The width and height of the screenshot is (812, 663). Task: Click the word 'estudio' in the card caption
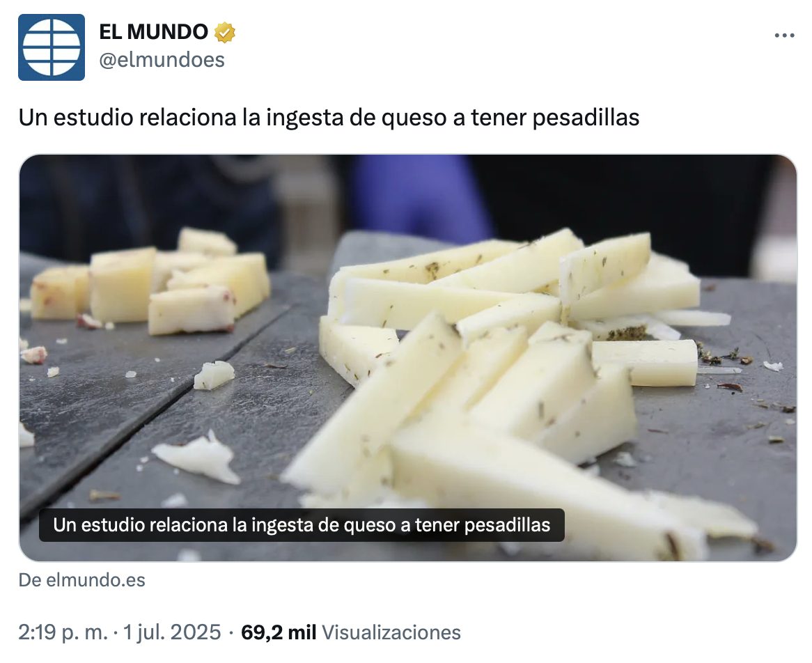click(x=111, y=524)
